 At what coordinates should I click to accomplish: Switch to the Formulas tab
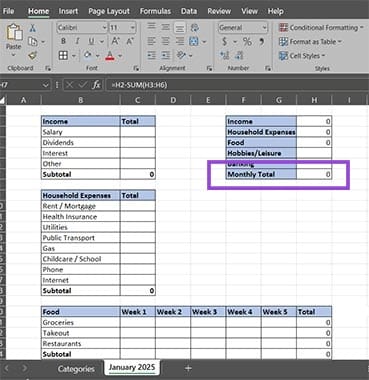155,11
